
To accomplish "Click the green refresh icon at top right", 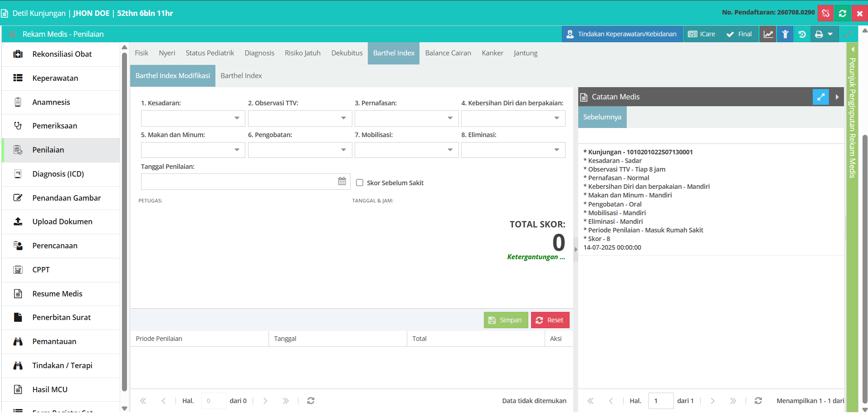I will (x=843, y=13).
